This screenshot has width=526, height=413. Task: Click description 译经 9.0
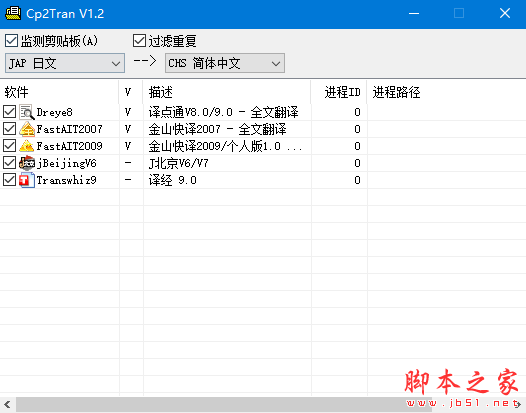[x=172, y=180]
